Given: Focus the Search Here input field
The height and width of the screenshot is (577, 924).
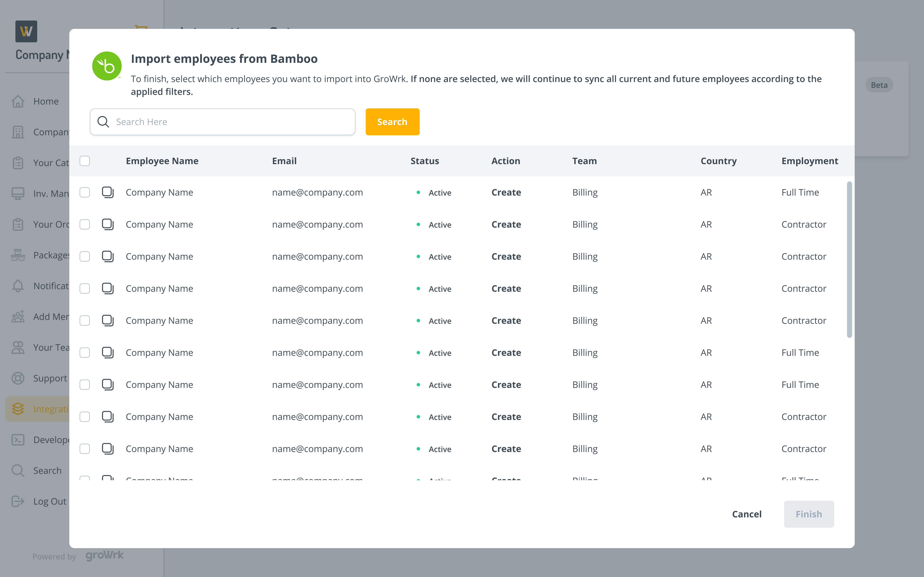Looking at the screenshot, I should [229, 122].
